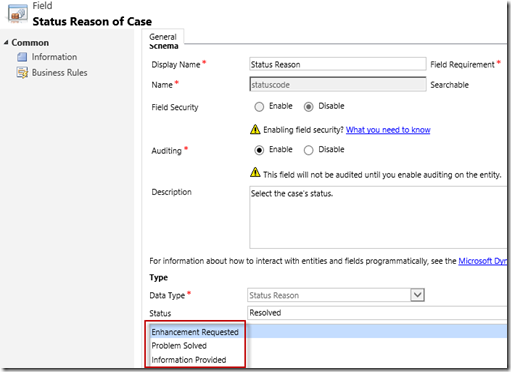511x372 pixels.
Task: Open the Business Rules section
Action: 59,73
